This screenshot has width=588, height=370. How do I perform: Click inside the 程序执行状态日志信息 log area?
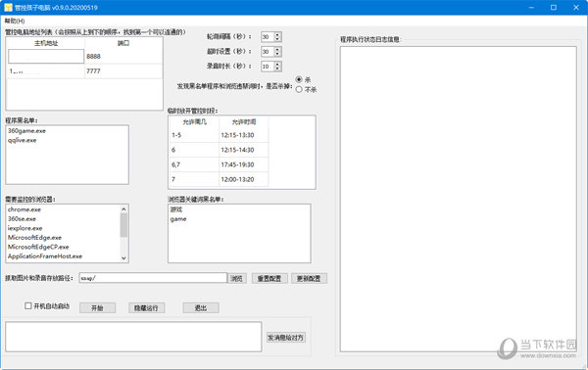[x=459, y=199]
